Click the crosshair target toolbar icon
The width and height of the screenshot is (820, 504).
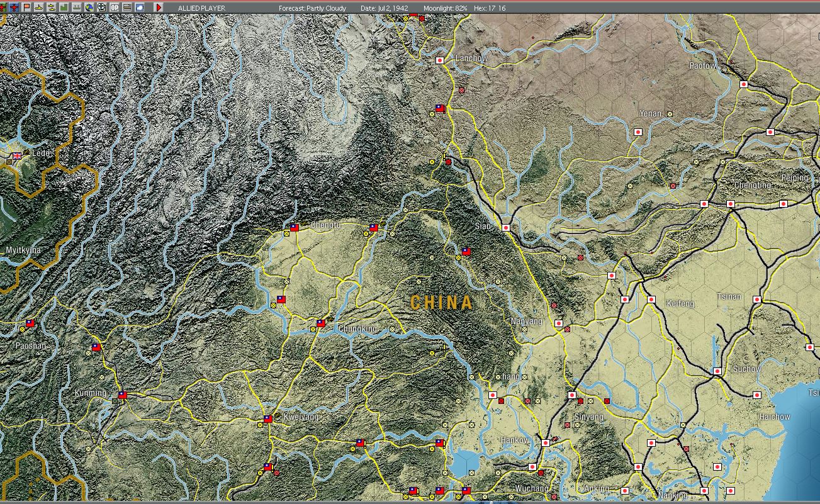tap(102, 8)
